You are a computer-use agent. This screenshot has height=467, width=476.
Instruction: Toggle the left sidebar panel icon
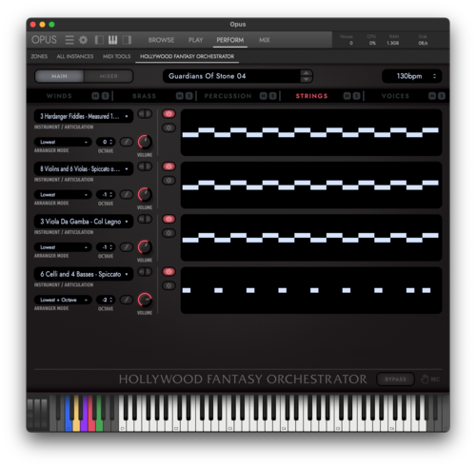point(99,40)
